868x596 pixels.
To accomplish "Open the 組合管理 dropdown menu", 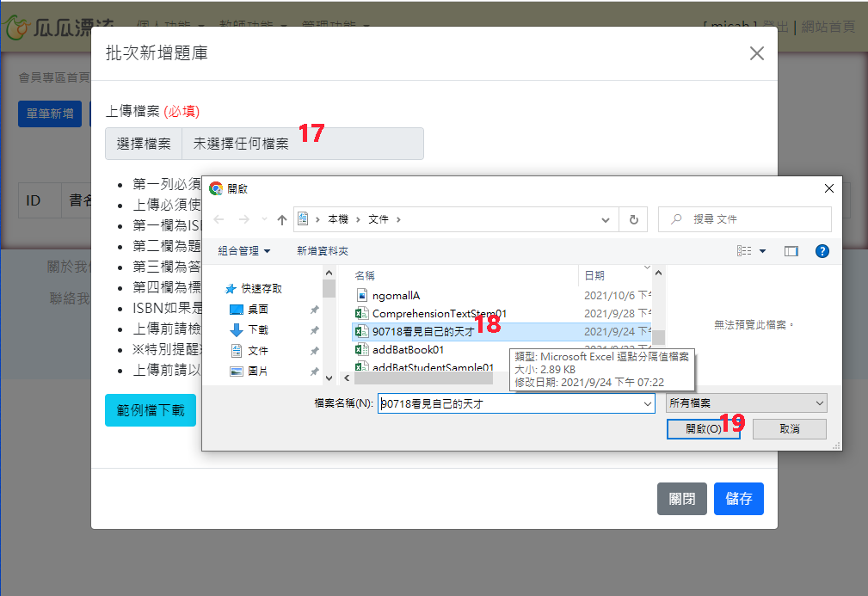I will coord(244,251).
